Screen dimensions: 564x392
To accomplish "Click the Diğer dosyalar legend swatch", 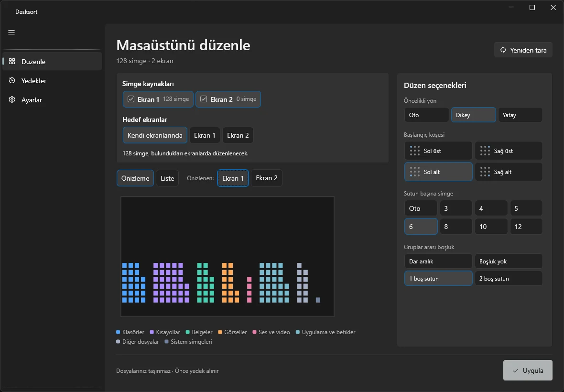I will pos(118,342).
